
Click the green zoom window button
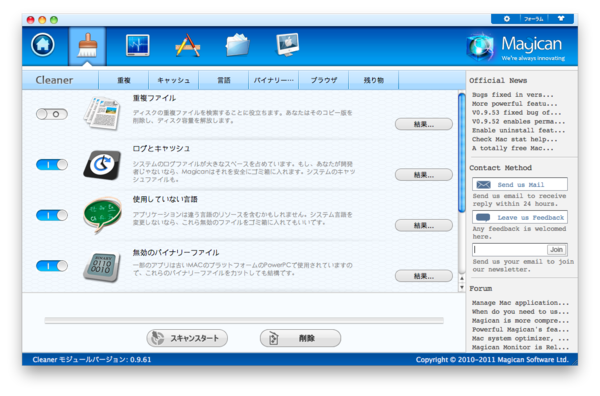pos(54,20)
